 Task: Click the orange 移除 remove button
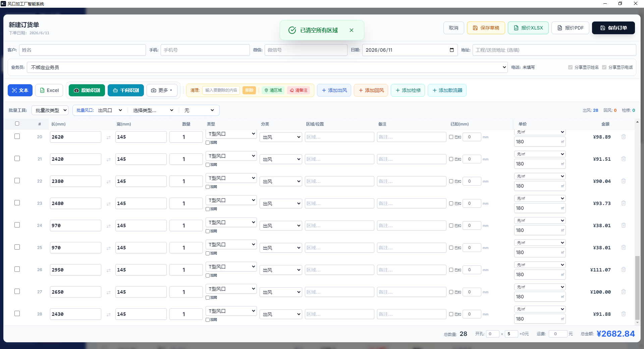[x=249, y=90]
